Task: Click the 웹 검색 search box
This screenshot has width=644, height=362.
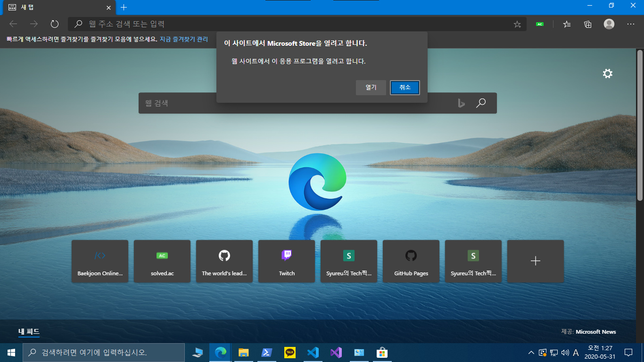Action: [317, 103]
